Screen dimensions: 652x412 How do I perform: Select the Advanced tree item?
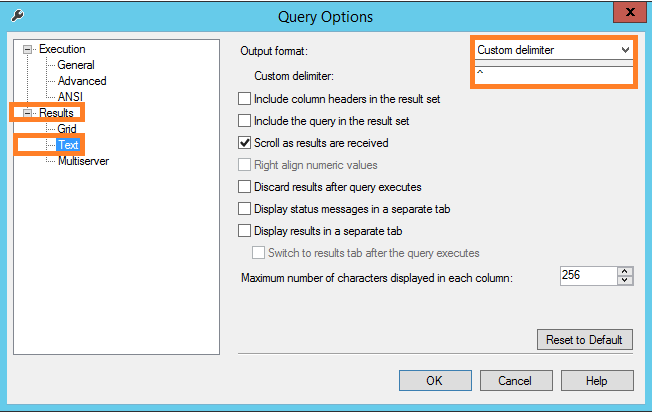click(x=82, y=81)
